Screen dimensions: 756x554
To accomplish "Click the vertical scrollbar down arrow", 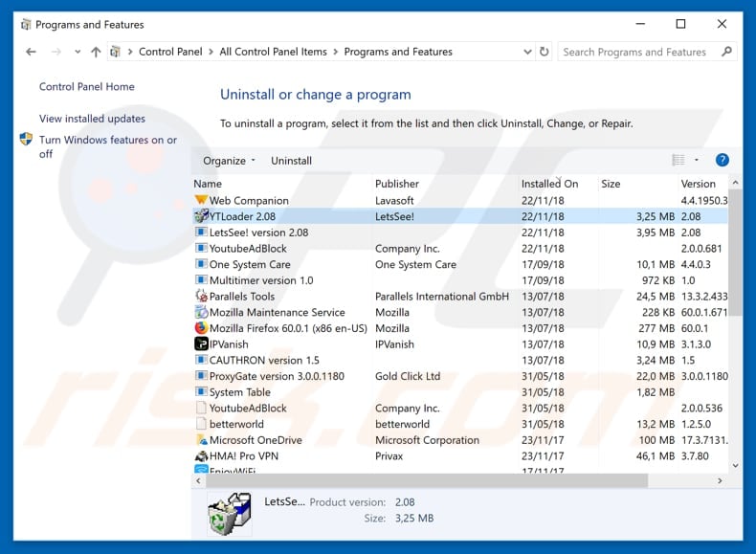I will (x=735, y=465).
